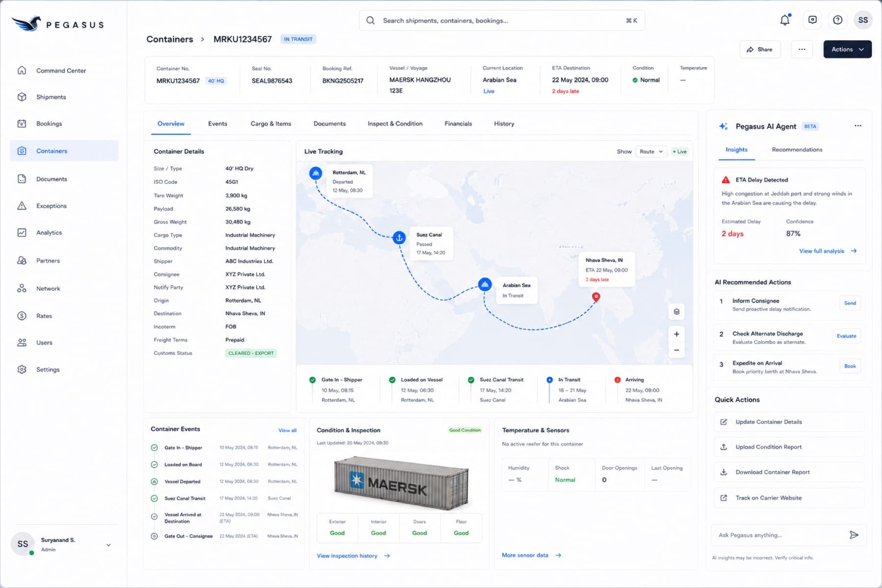
Task: Send message to Pegasus with arrow icon
Action: pyautogui.click(x=854, y=535)
